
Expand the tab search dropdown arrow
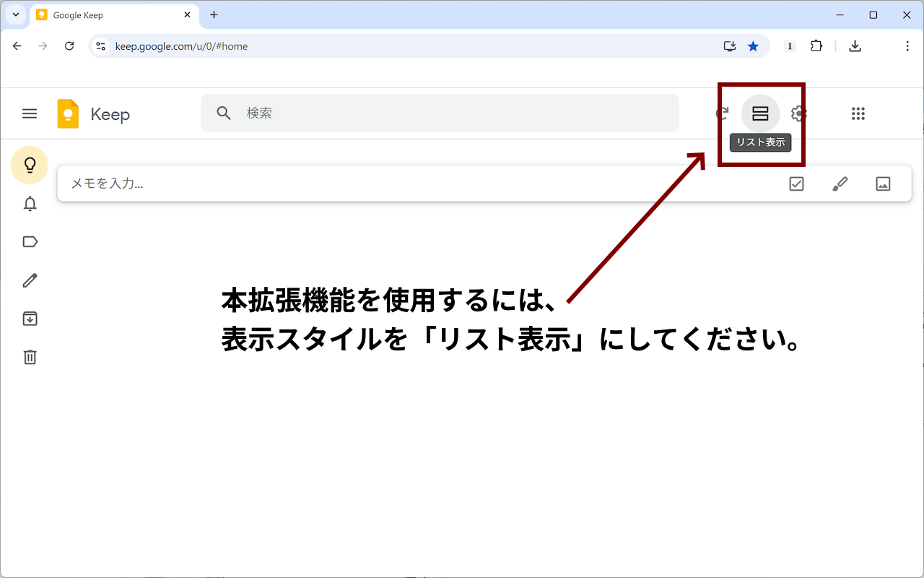(15, 14)
